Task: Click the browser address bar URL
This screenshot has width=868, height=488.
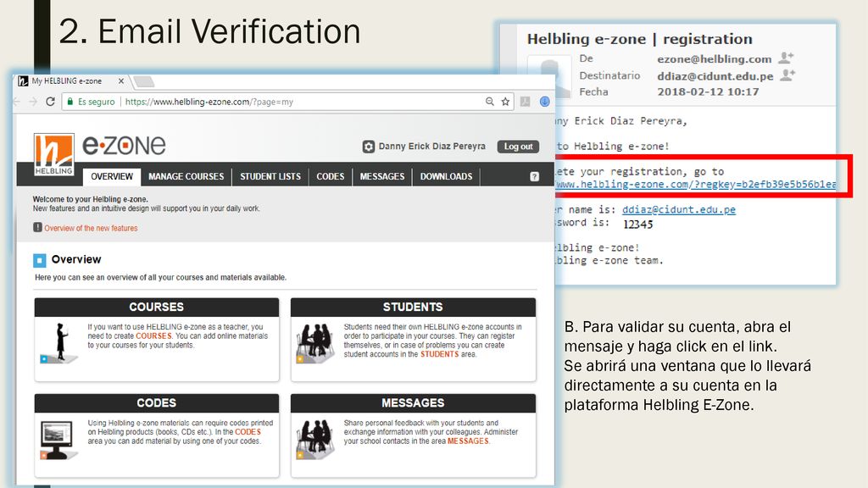Action: (209, 102)
